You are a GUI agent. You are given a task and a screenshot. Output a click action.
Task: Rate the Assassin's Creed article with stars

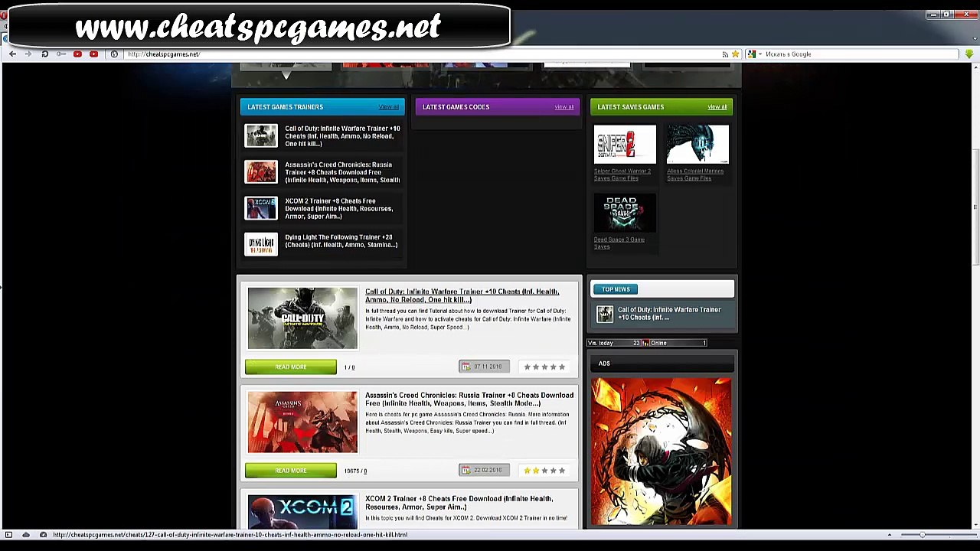click(x=544, y=471)
